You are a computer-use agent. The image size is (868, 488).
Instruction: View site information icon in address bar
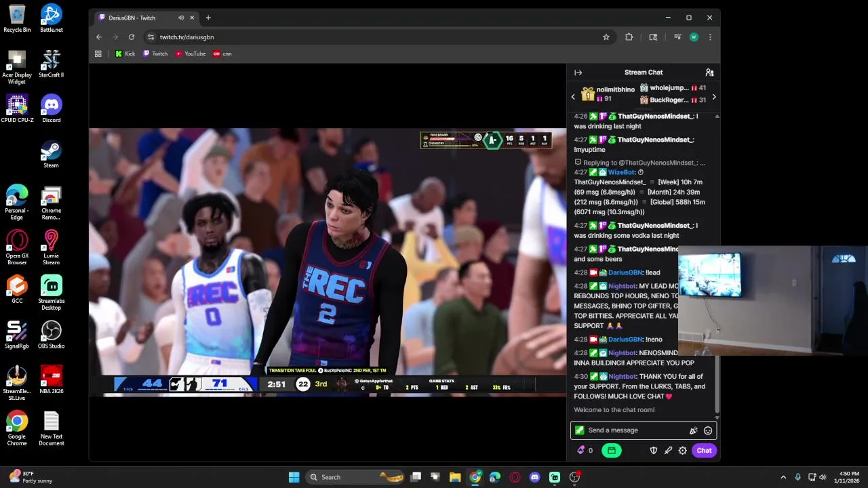click(x=151, y=37)
